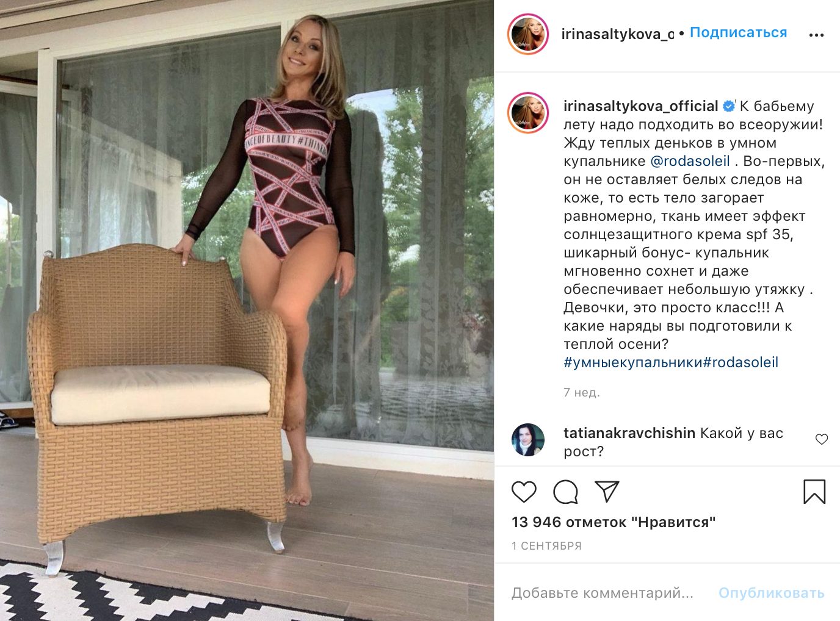The height and width of the screenshot is (621, 840).
Task: Open hashtag #rodasoleil
Action: [x=741, y=362]
